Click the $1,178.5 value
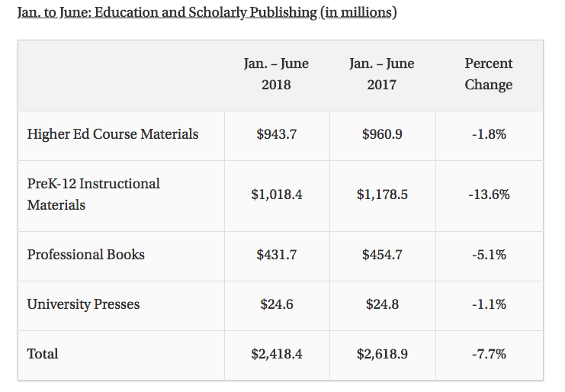 [x=382, y=194]
